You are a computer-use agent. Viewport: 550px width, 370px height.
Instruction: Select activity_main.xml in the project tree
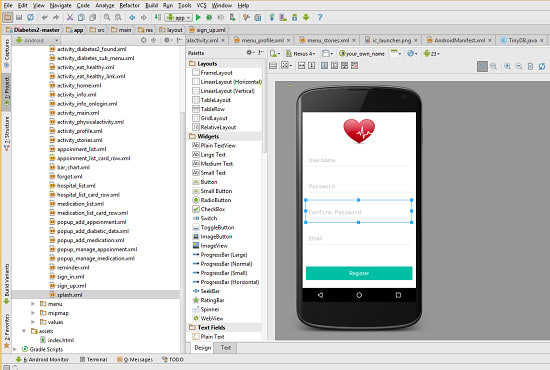(x=78, y=113)
